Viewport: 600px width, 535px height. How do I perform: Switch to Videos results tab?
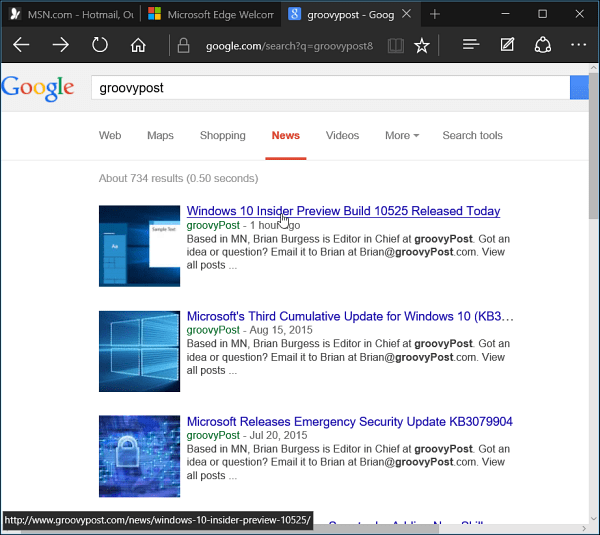[x=342, y=135]
